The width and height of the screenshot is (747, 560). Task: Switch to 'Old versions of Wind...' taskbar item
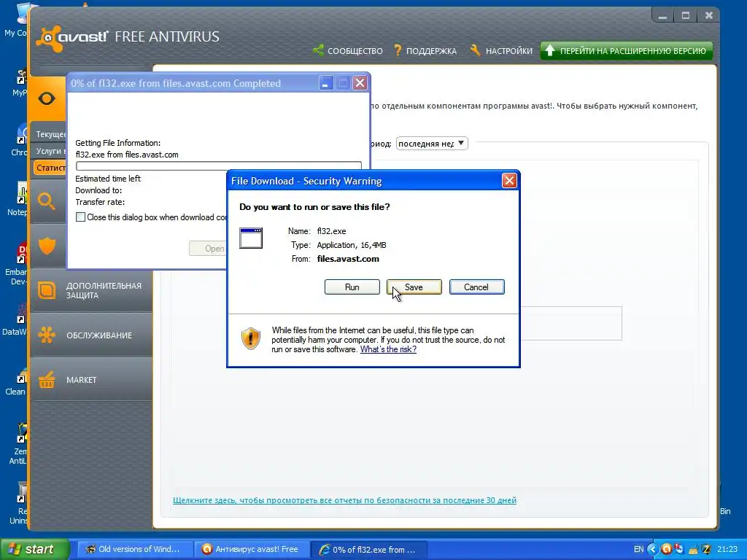coord(134,549)
